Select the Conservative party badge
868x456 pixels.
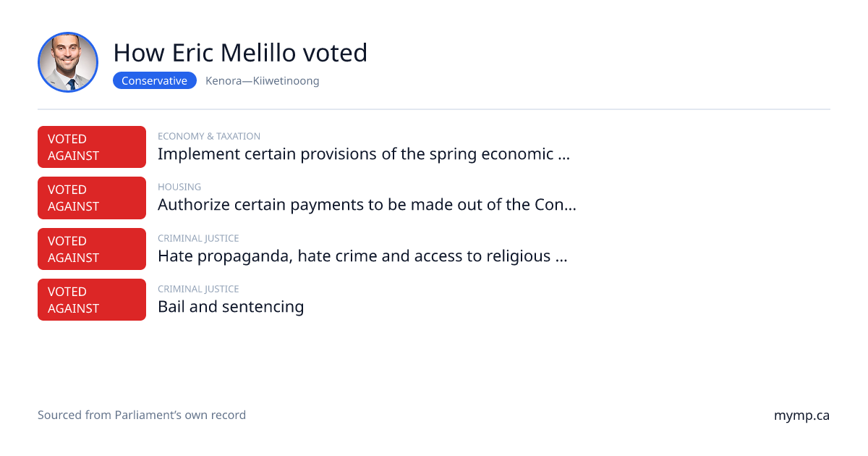[x=155, y=81]
